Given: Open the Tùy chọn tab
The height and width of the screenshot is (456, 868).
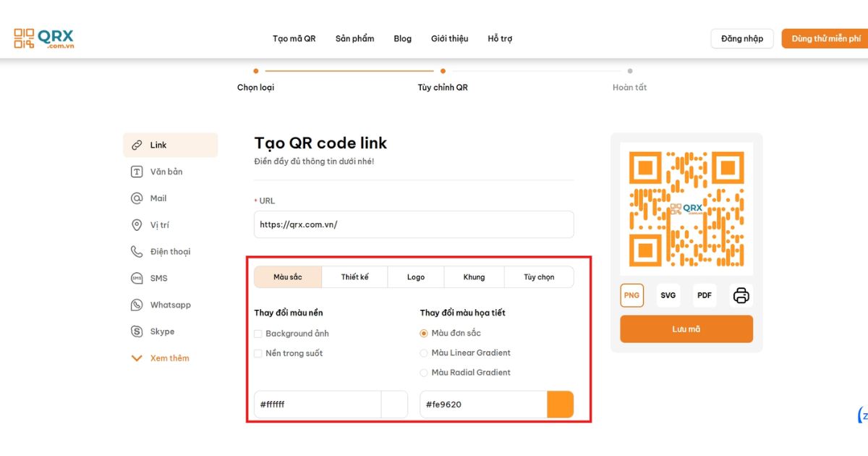Looking at the screenshot, I should click(539, 277).
